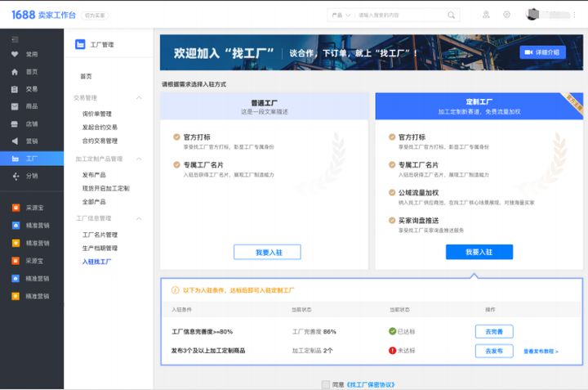Open 工厂名片管理 in the submenu
Image resolution: width=588 pixels, height=390 pixels.
click(100, 235)
